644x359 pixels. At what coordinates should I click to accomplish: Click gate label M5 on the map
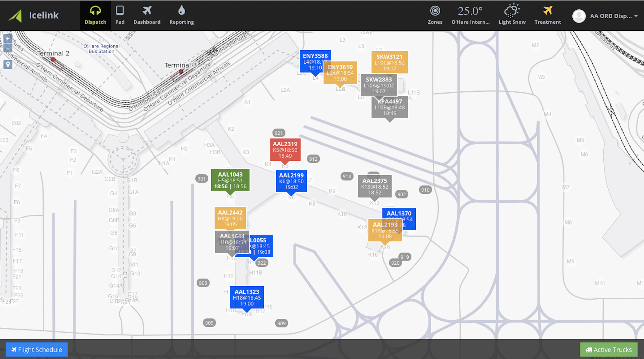pos(580,140)
